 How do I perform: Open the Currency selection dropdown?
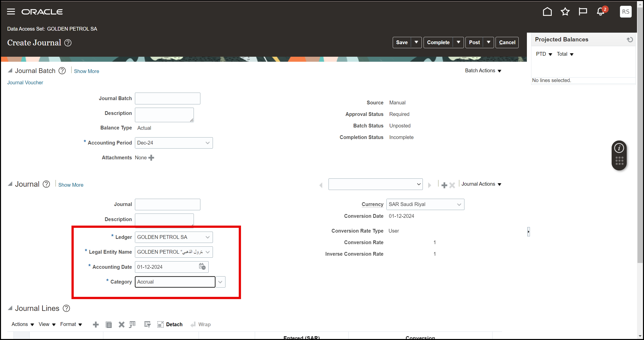459,204
